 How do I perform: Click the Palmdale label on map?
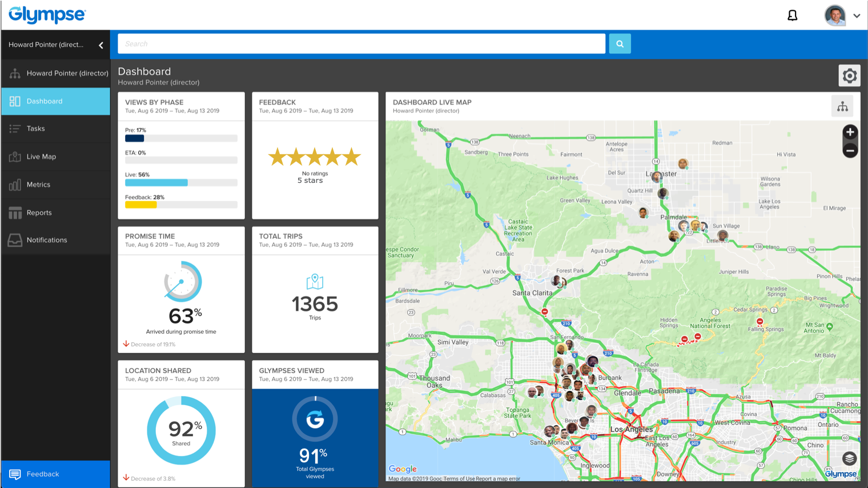point(674,217)
